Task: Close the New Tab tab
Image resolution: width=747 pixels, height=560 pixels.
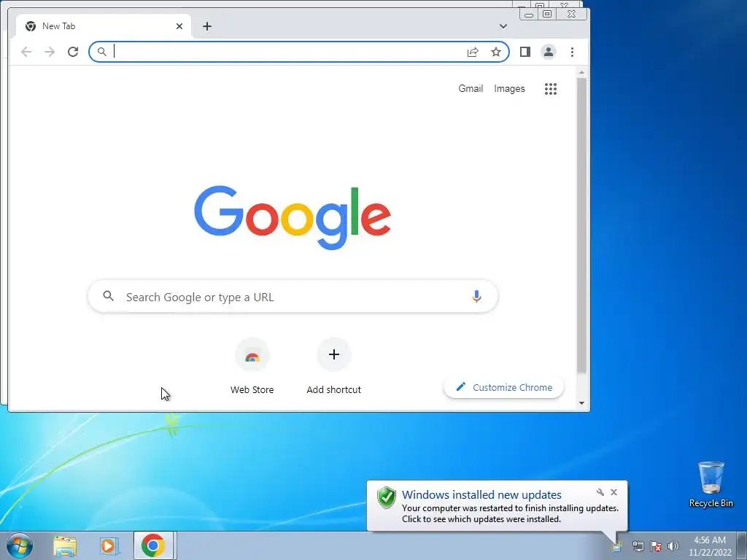Action: (x=179, y=26)
